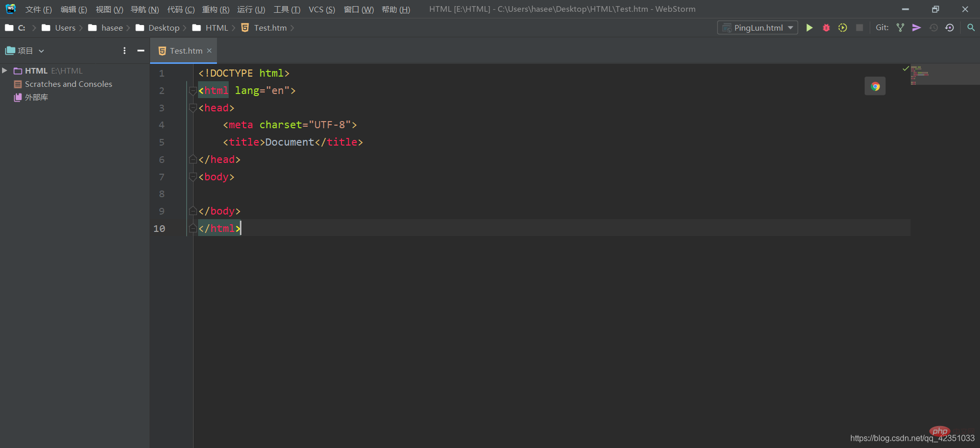
Task: Click the word Document in title tag
Action: pos(289,142)
